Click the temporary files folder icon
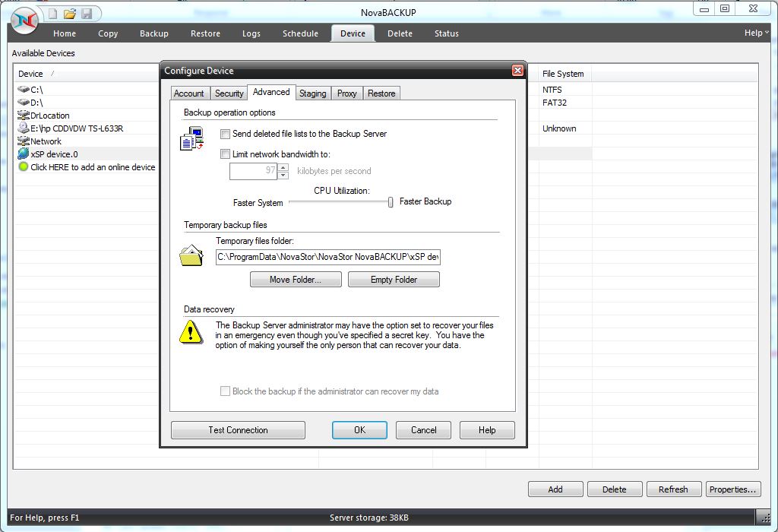Image resolution: width=778 pixels, height=532 pixels. tap(191, 255)
